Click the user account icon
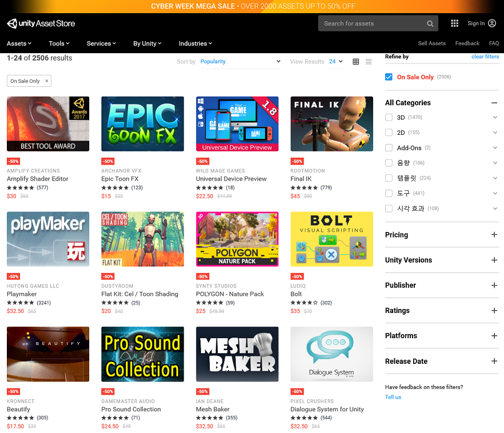The width and height of the screenshot is (504, 433). pyautogui.click(x=492, y=23)
